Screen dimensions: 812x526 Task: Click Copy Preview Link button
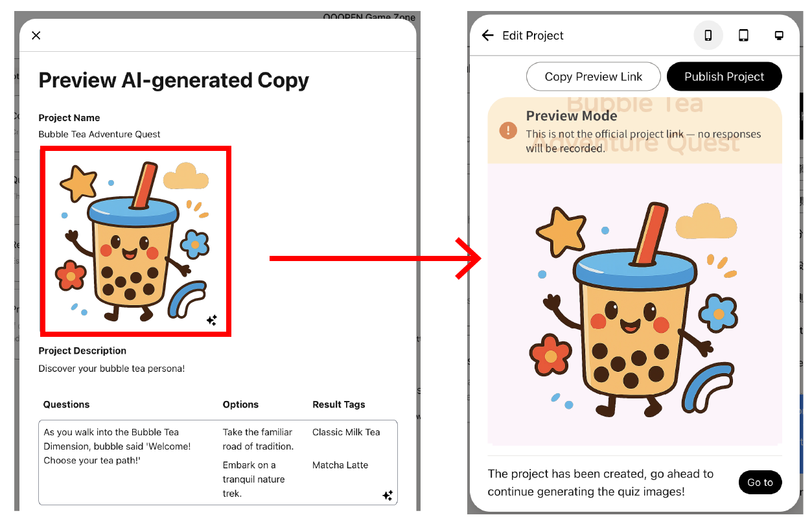coord(594,76)
